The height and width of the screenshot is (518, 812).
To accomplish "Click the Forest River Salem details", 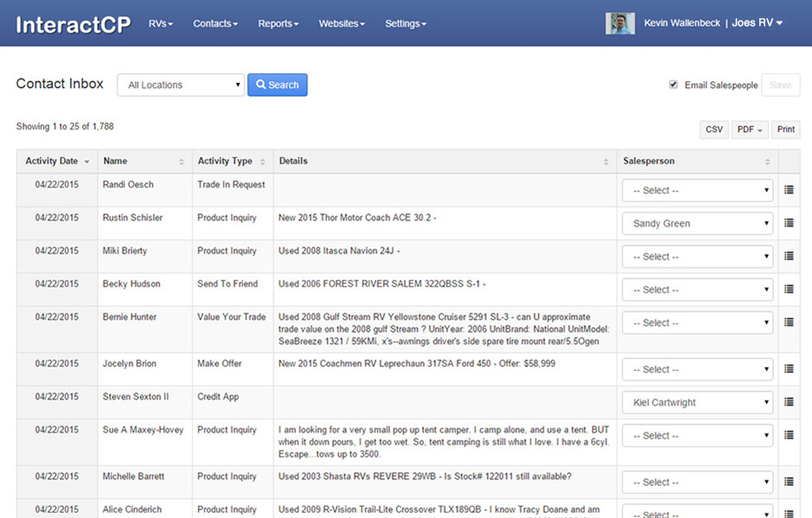I will pyautogui.click(x=382, y=283).
